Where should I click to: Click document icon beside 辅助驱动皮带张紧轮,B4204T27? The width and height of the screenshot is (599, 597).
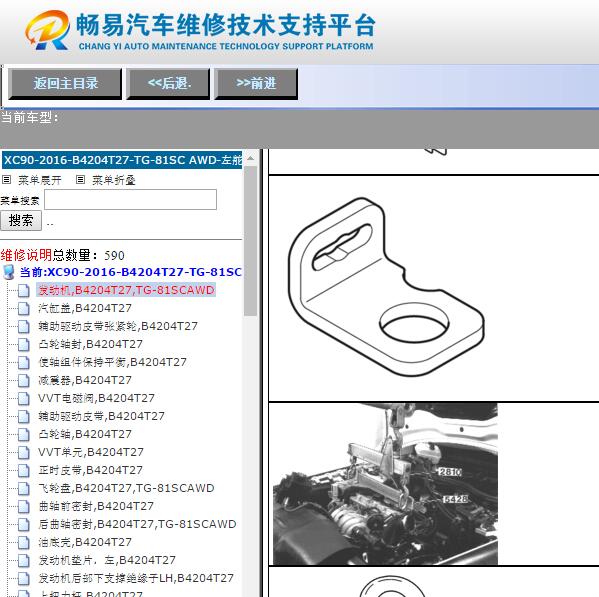click(x=24, y=327)
